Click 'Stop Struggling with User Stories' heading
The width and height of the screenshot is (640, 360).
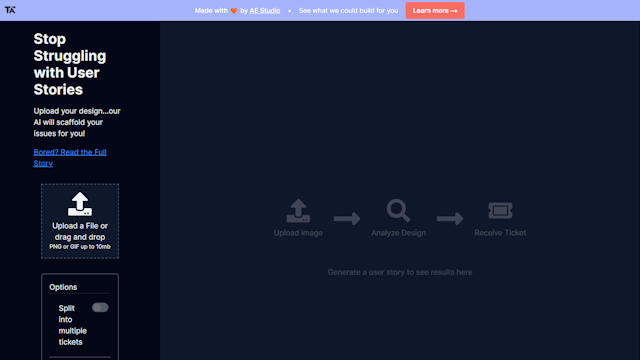70,64
